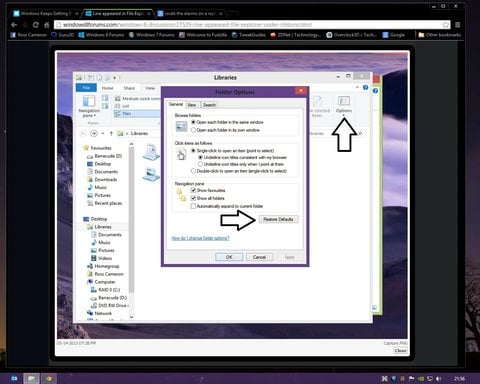The height and width of the screenshot is (384, 480).
Task: Switch to the General tab in Folder Options
Action: [x=176, y=104]
